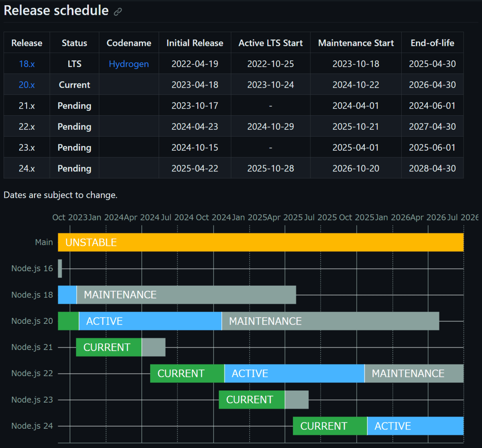This screenshot has width=482, height=448.
Task: Select the 21.x release cell
Action: [27, 106]
